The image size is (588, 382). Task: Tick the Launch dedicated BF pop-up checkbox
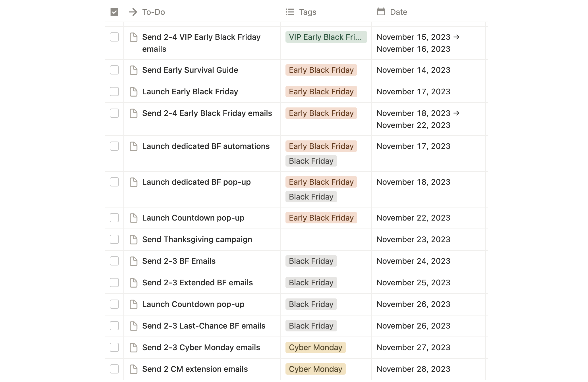coord(114,182)
